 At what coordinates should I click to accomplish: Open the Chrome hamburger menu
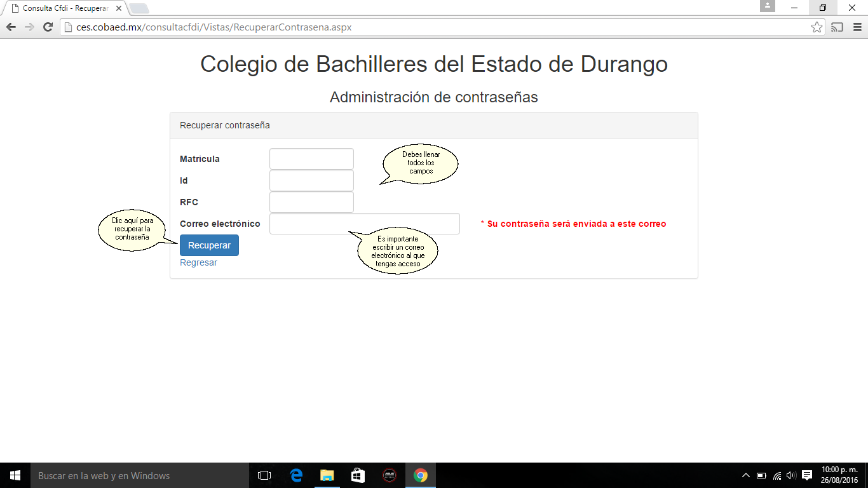857,27
